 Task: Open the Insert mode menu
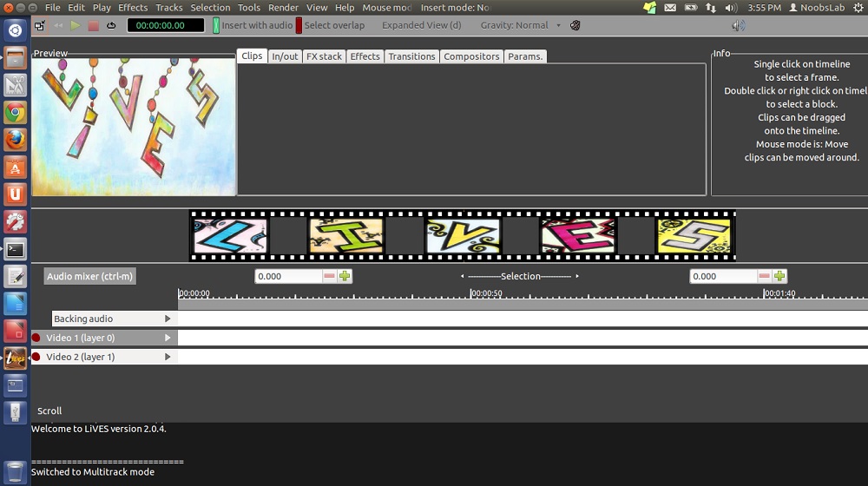[455, 8]
